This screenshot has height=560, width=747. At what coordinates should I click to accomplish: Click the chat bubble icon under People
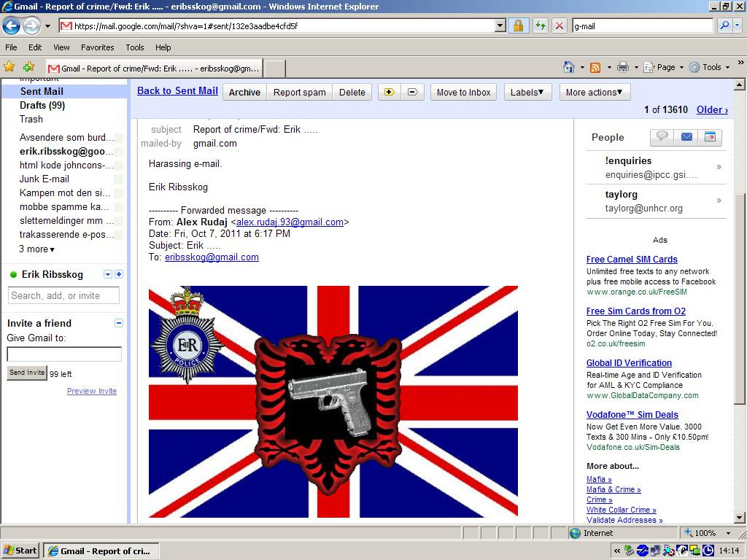click(x=662, y=137)
